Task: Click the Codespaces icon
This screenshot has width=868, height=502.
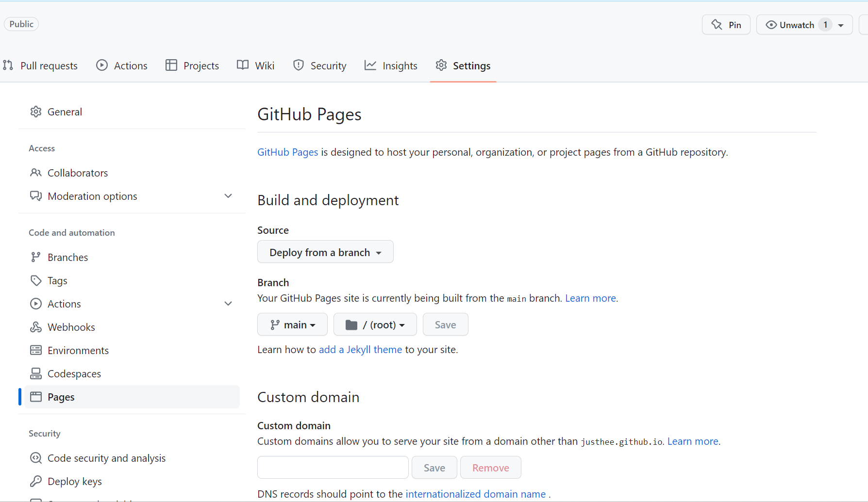Action: click(36, 373)
